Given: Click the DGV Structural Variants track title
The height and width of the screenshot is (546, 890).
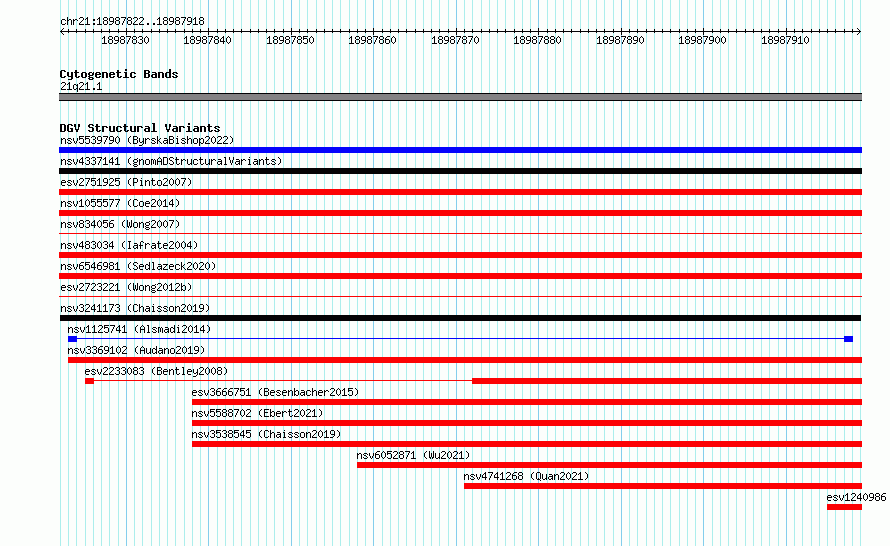Looking at the screenshot, I should click(140, 128).
